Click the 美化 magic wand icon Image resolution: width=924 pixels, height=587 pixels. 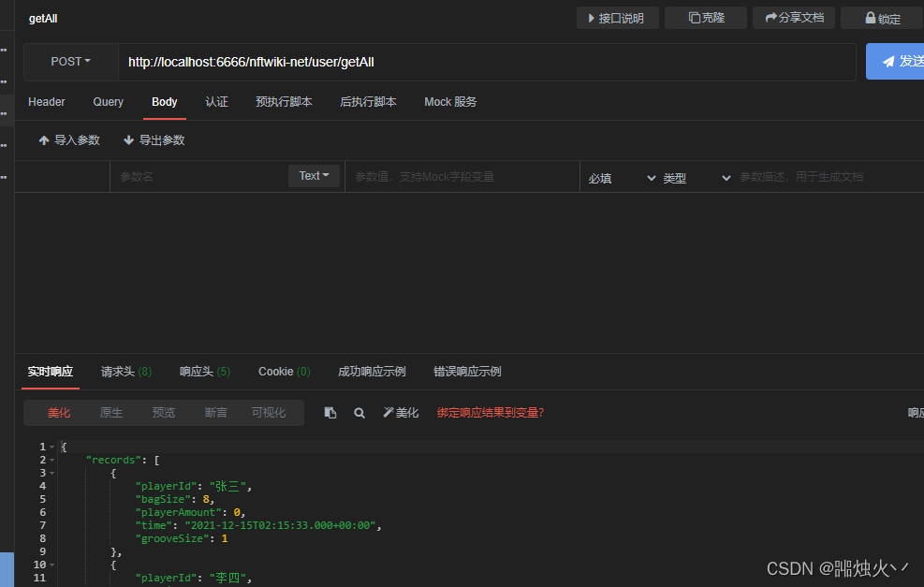[x=388, y=413]
